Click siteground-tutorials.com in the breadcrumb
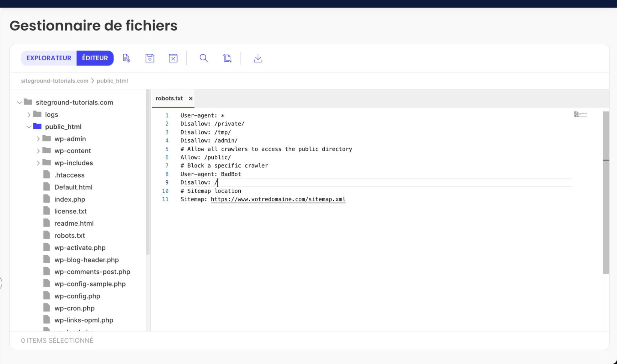Image resolution: width=617 pixels, height=364 pixels. coord(55,81)
